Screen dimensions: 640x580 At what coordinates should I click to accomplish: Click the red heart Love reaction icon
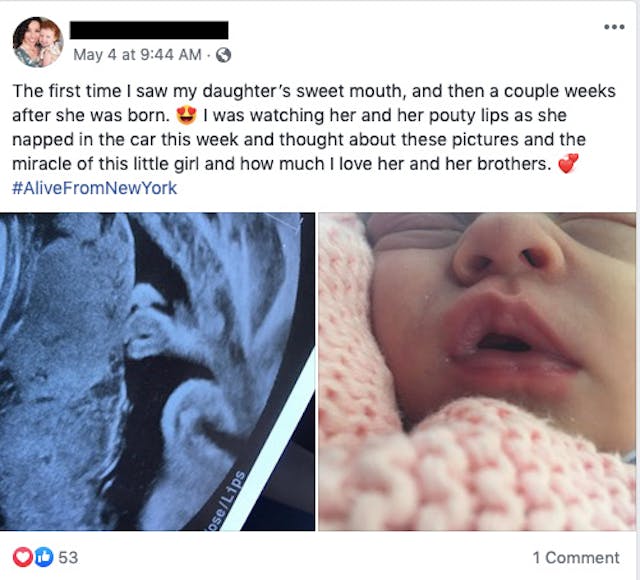point(21,557)
